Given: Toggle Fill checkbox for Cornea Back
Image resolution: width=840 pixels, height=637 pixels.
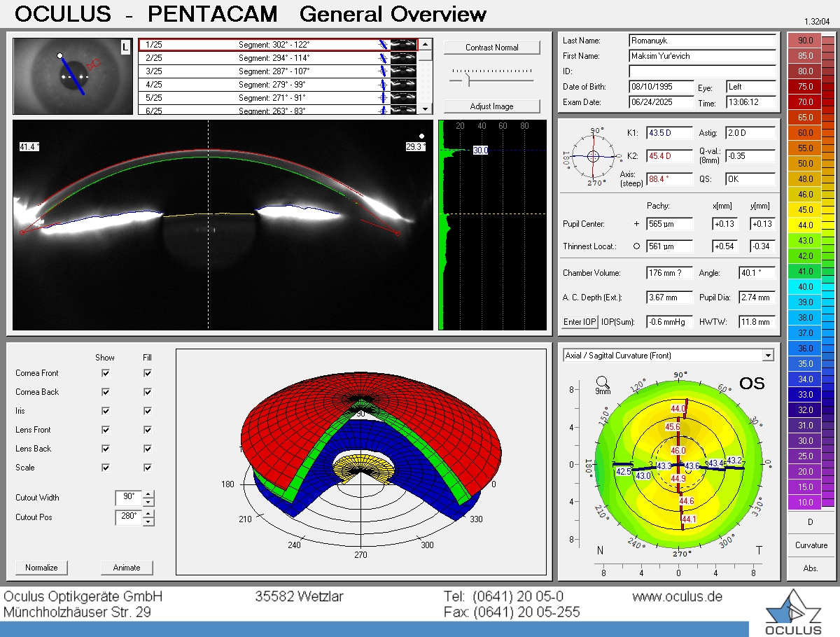Looking at the screenshot, I should pyautogui.click(x=148, y=392).
